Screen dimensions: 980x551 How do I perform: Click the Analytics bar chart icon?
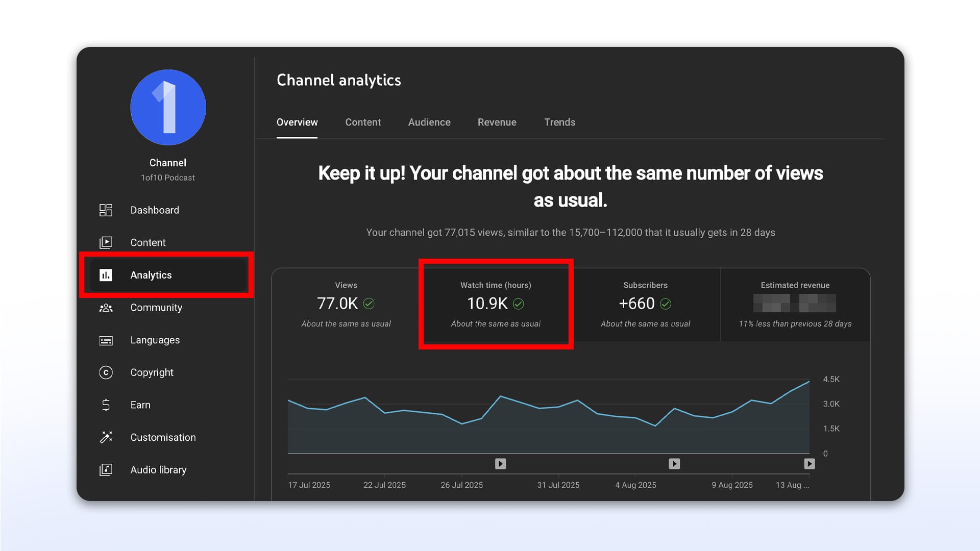106,275
